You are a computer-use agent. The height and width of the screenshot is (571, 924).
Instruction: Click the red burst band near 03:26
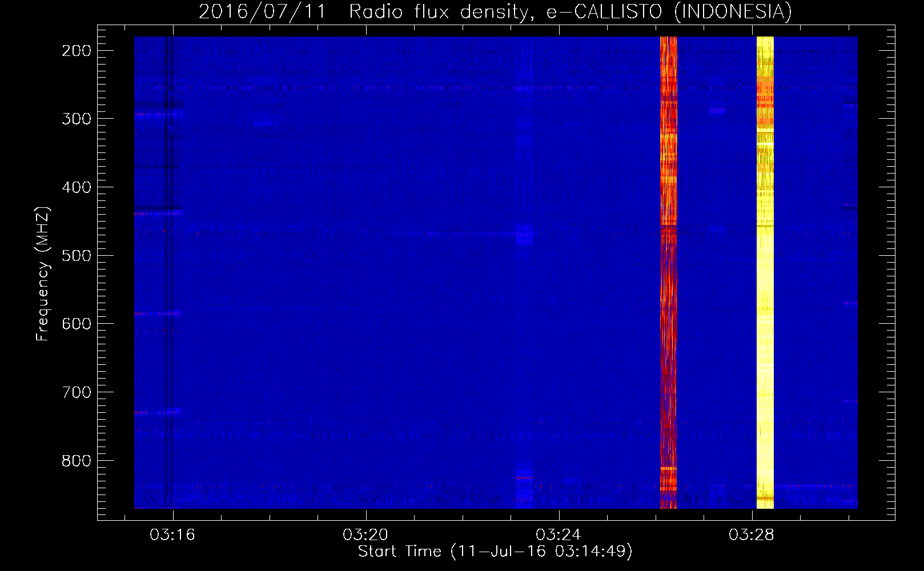(x=668, y=272)
